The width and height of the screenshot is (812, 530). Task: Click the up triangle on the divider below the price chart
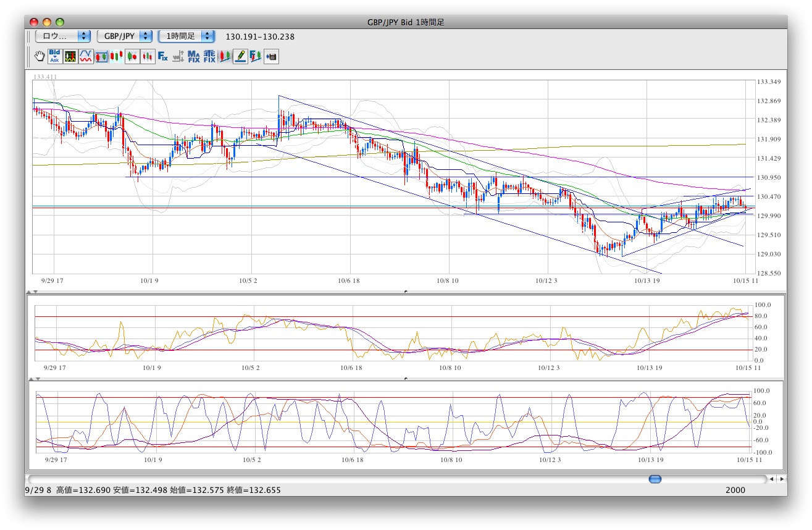point(28,291)
